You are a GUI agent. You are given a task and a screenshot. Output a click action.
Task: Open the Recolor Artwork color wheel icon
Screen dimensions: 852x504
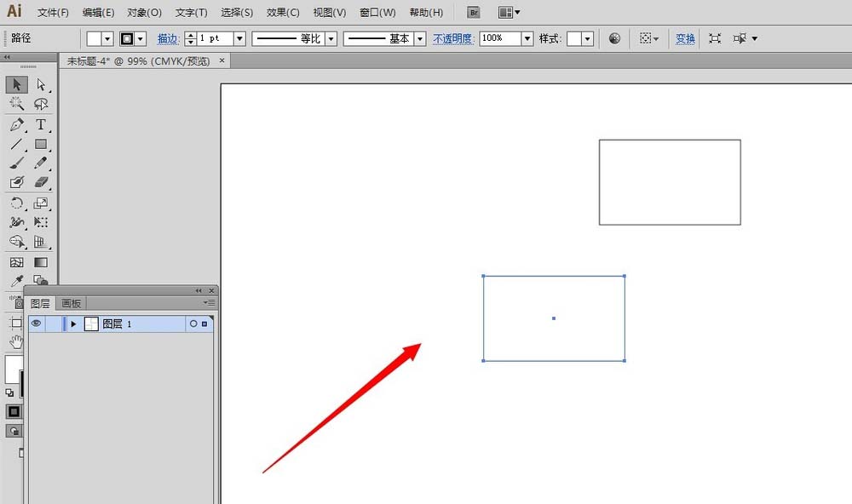click(614, 38)
